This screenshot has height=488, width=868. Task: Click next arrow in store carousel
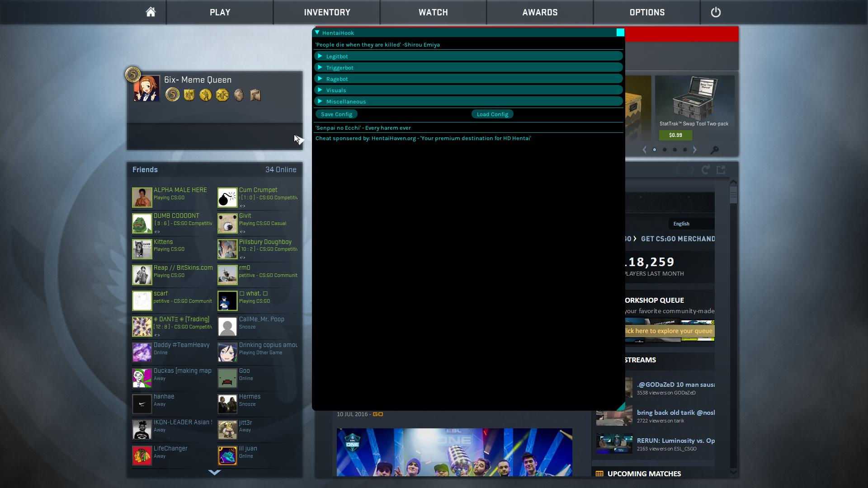(x=695, y=150)
